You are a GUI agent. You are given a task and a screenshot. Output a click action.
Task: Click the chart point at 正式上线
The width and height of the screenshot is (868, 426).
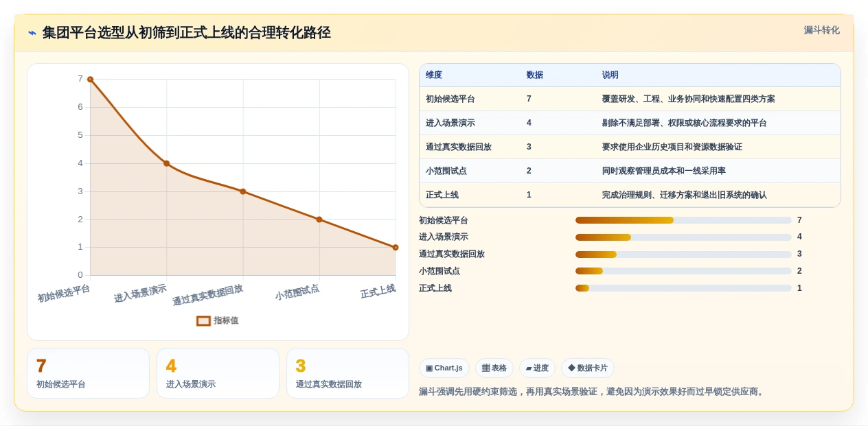(x=396, y=248)
